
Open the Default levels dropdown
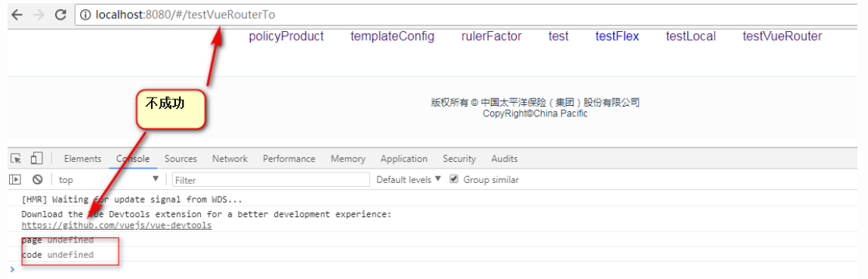tap(409, 179)
